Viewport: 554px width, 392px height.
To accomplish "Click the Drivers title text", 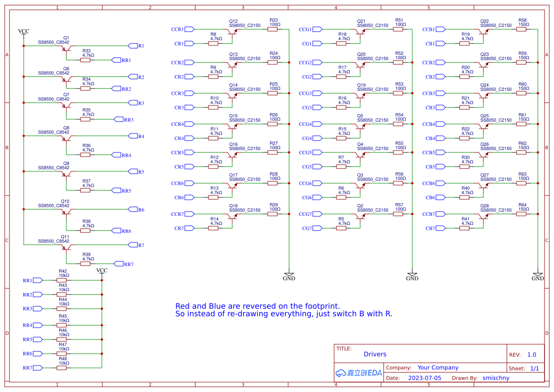I will pyautogui.click(x=375, y=354).
